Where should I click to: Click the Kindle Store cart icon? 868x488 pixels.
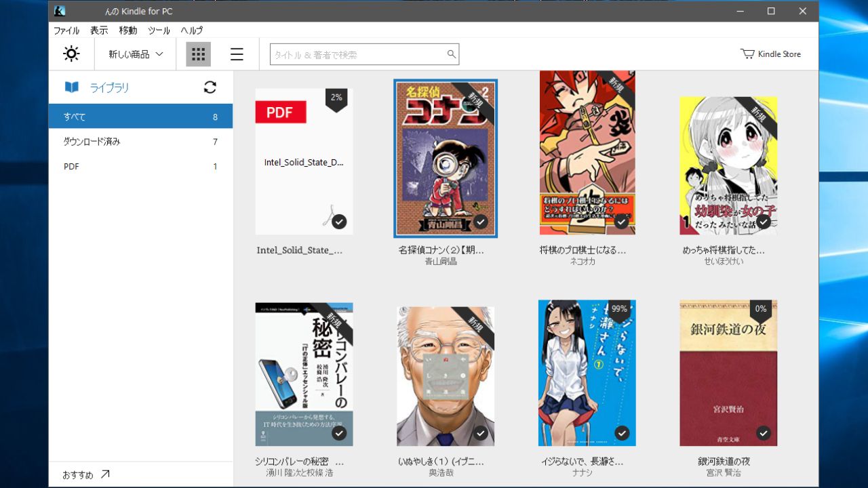pyautogui.click(x=747, y=54)
